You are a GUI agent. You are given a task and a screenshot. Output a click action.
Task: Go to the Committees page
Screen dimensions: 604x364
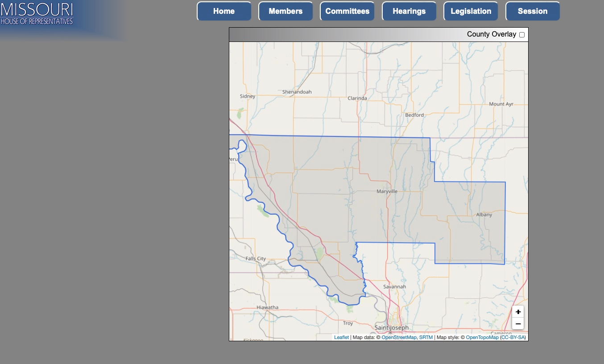(347, 11)
